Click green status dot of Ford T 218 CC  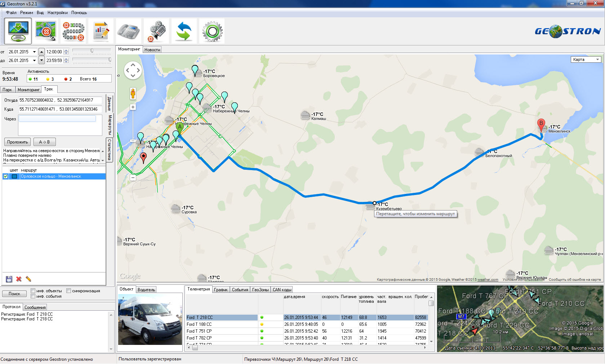262,318
